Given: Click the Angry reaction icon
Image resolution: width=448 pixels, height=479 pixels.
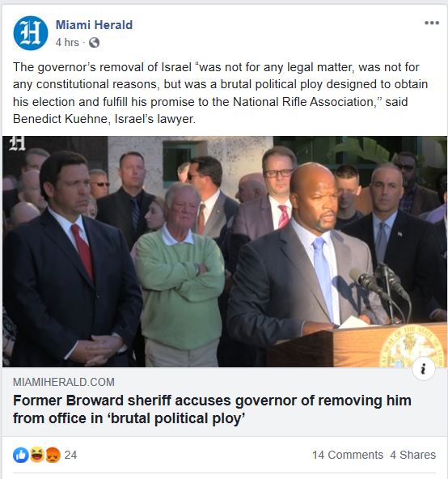Looking at the screenshot, I should pyautogui.click(x=53, y=456).
